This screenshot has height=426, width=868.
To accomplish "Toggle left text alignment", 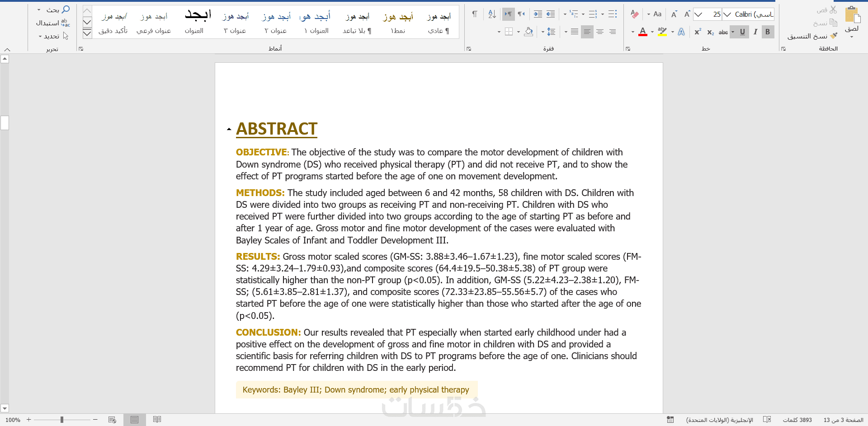I will 587,32.
